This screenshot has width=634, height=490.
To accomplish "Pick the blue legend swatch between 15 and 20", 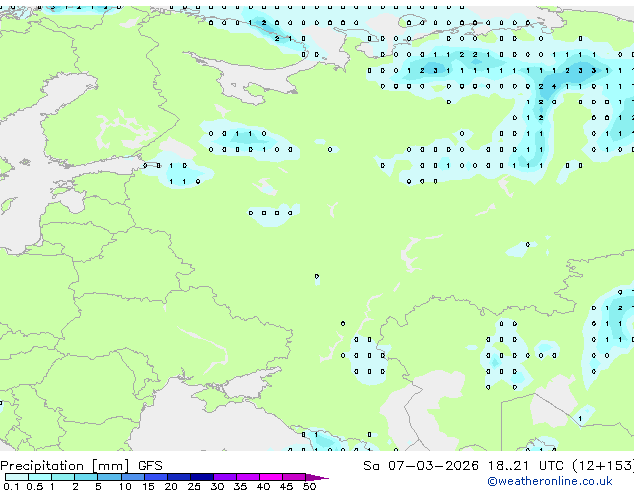I will point(155,477).
